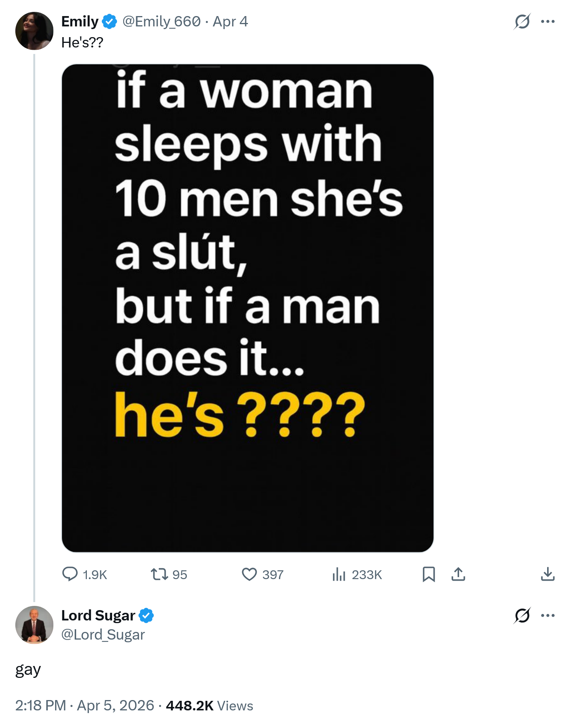
Task: Open the more options menu on Emily's post
Action: [x=548, y=21]
